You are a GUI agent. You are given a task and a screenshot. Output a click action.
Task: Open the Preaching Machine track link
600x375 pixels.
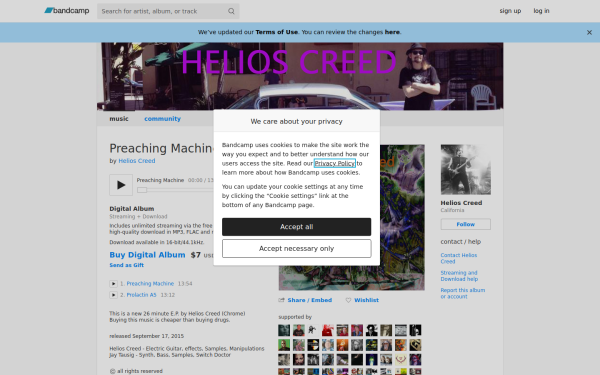click(x=150, y=284)
